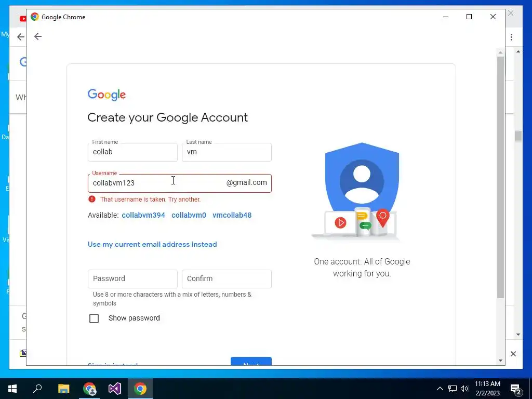532x399 pixels.
Task: Go back with the popup's back arrow
Action: tap(38, 36)
